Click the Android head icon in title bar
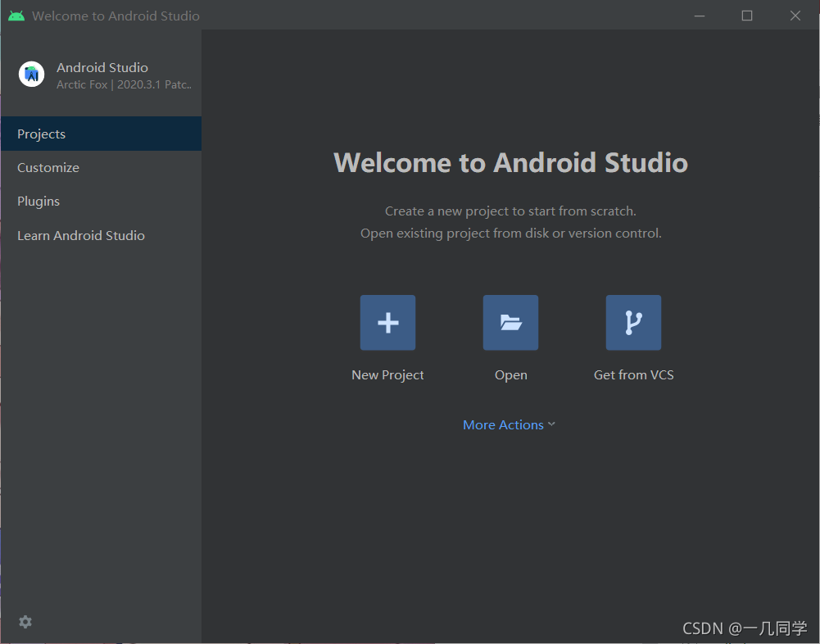This screenshot has width=820, height=644. (x=16, y=16)
